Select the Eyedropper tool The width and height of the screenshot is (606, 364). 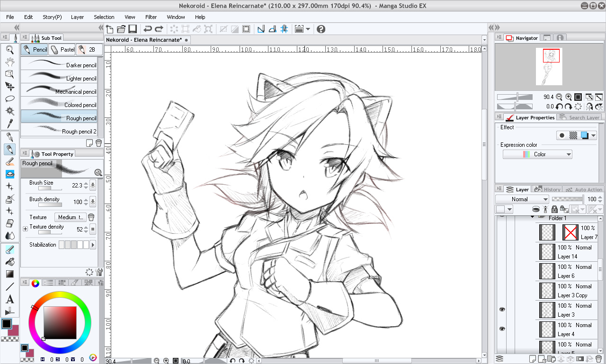9,123
